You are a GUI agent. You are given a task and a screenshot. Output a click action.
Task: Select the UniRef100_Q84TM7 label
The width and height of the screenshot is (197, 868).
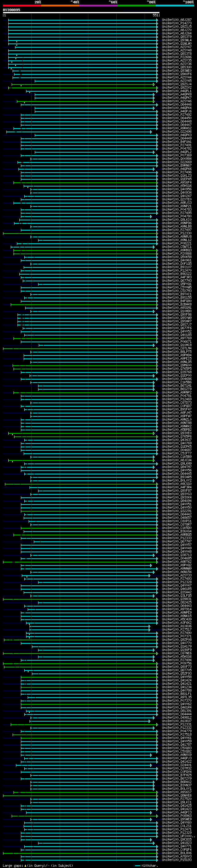[177, 467]
